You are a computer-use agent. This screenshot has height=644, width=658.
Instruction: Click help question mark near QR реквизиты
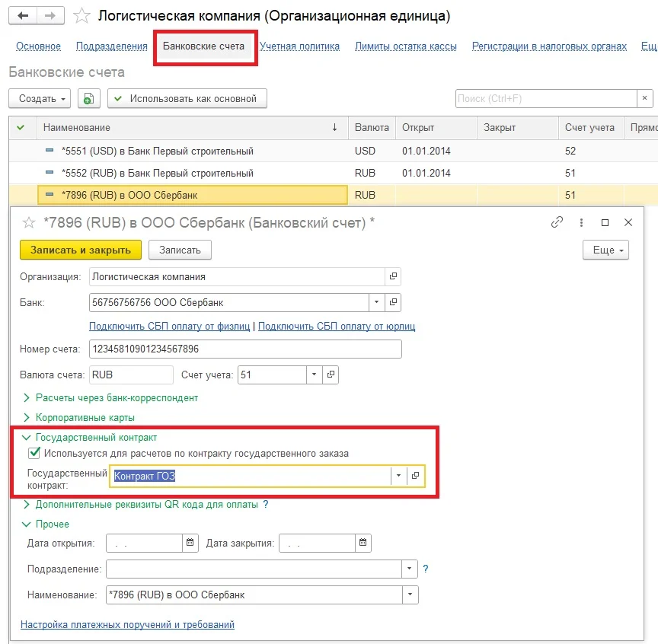[265, 504]
